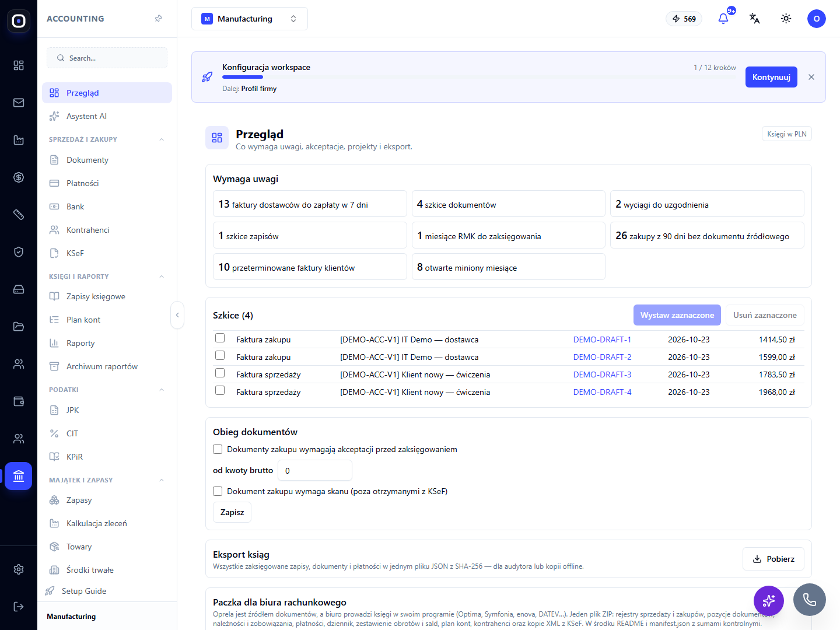
Task: Click the logout icon in the left rail
Action: (x=19, y=607)
